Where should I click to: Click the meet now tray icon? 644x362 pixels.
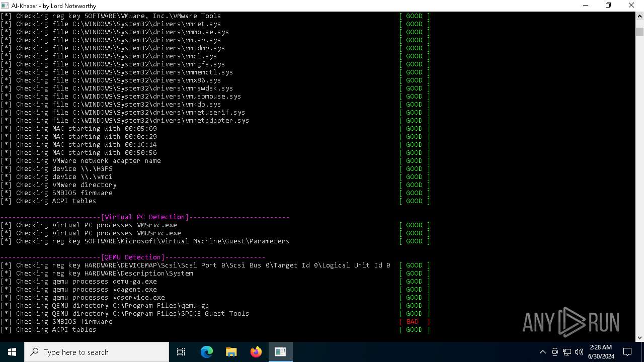coord(555,352)
